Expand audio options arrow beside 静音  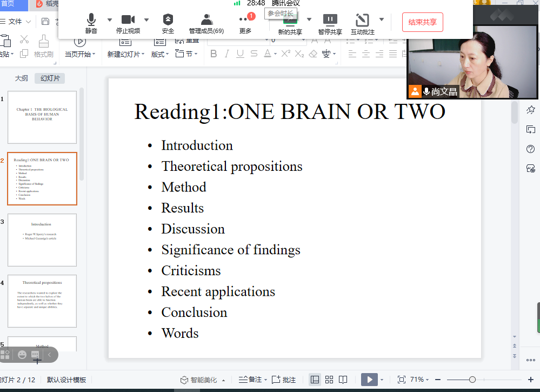[110, 20]
